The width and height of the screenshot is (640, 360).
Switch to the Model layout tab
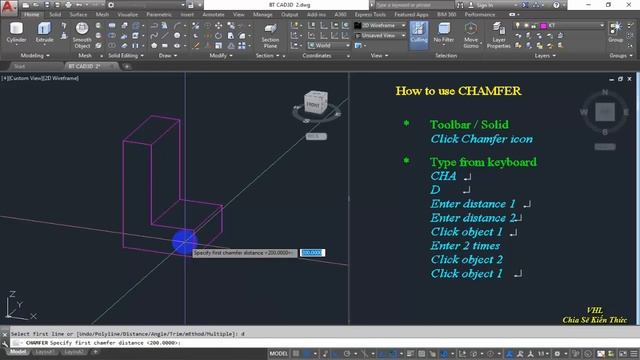click(18, 352)
